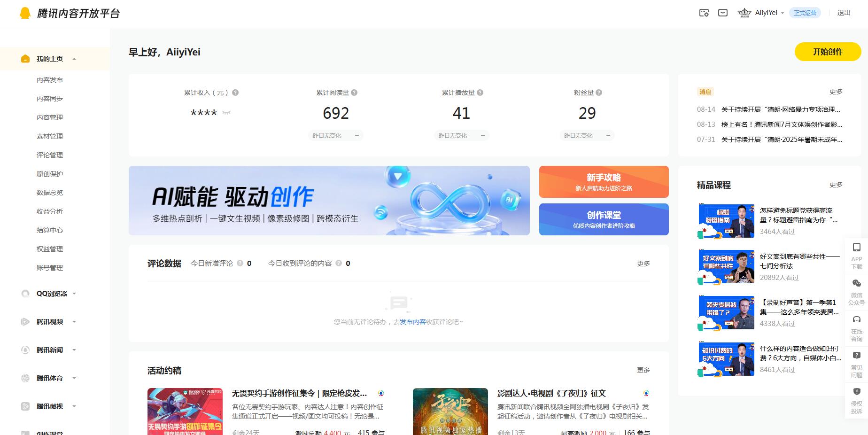Collapse the 我的主页 sidebar section arrow
Screen dimensions: 868x435
[x=74, y=59]
